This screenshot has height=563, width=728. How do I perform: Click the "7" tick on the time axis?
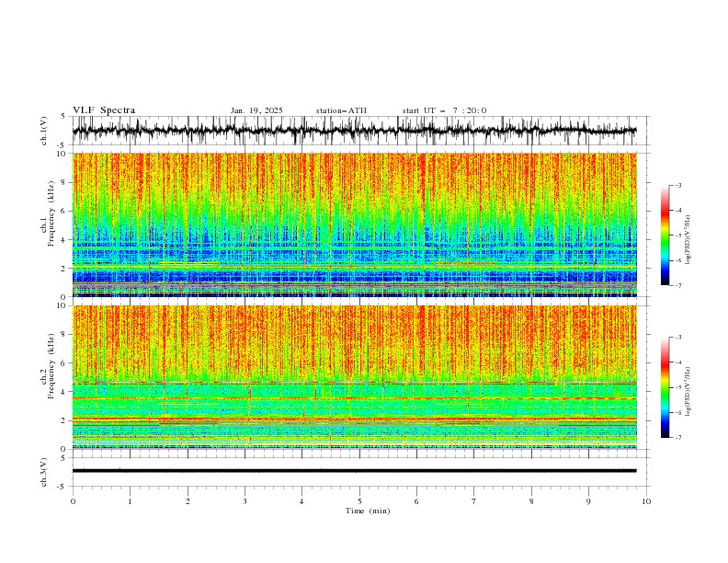[474, 501]
